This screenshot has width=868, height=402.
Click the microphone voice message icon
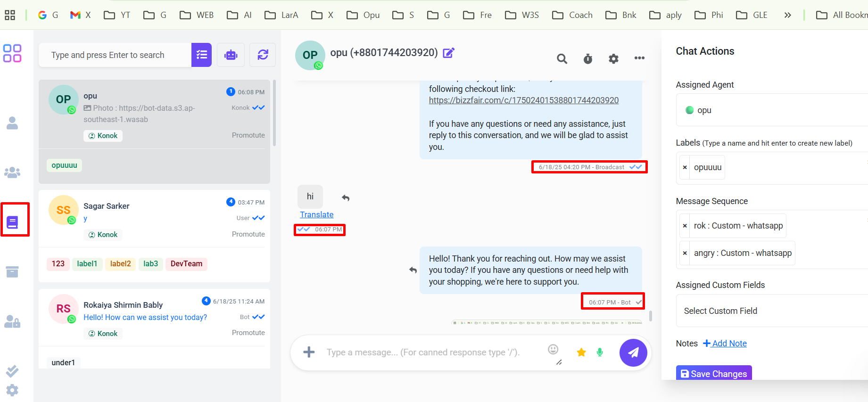click(600, 353)
